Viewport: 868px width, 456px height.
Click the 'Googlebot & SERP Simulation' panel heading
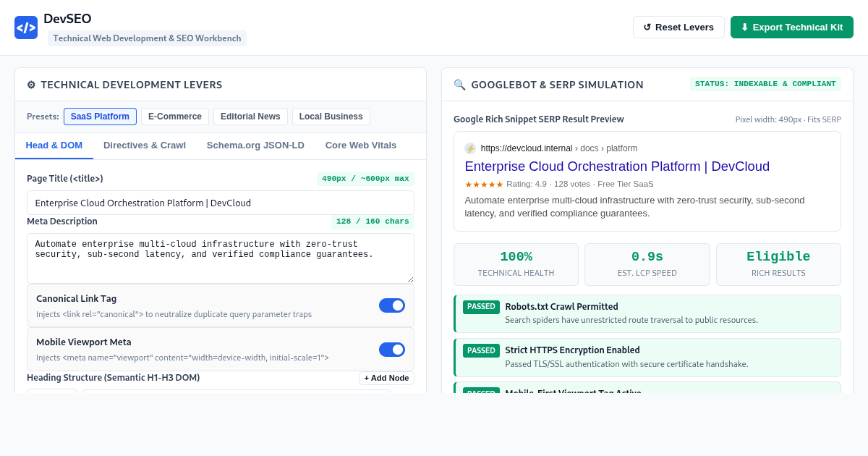point(557,85)
